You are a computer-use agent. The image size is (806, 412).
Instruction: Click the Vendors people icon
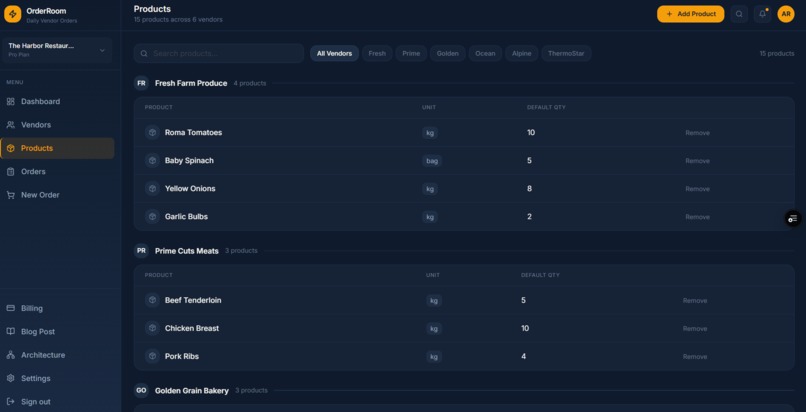[x=10, y=125]
